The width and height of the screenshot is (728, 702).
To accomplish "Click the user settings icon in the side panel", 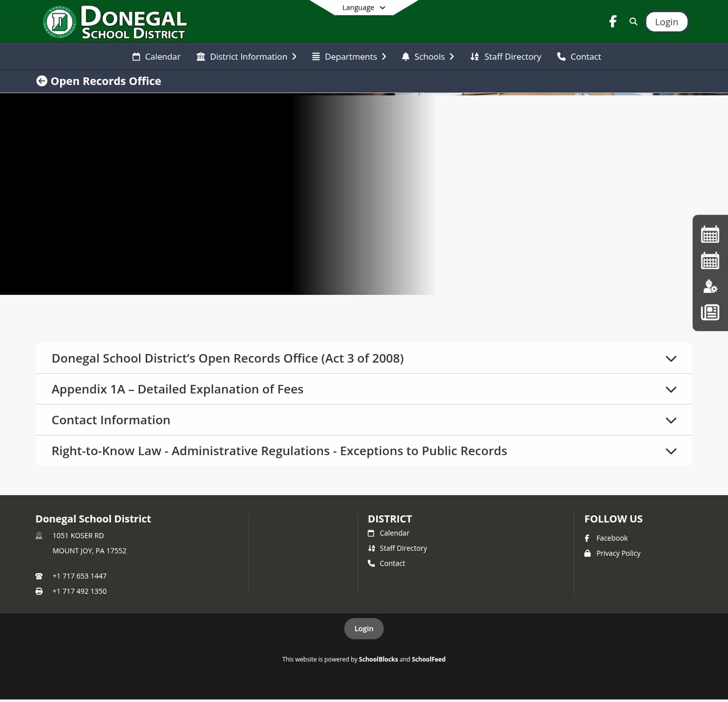I will tap(710, 287).
